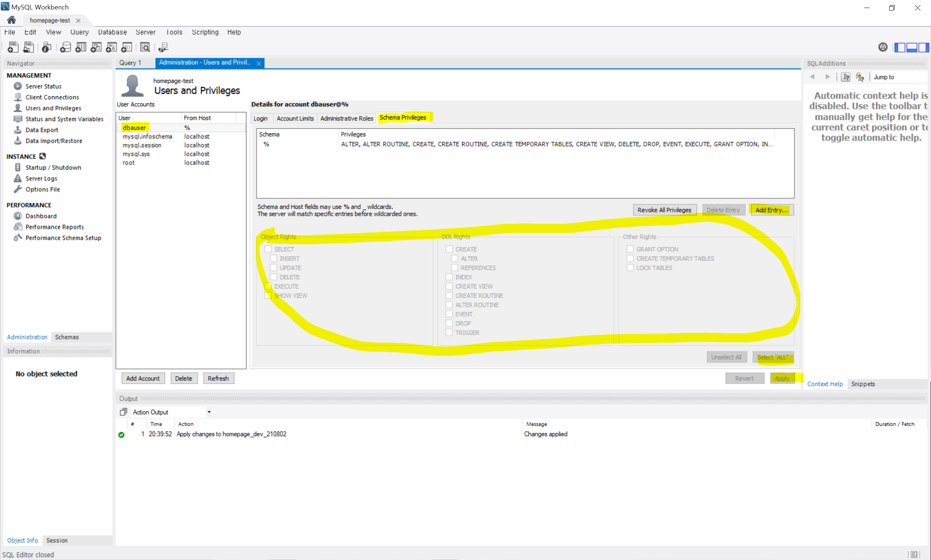931x560 pixels.
Task: Go to the Workbench home screen icon
Action: (x=11, y=20)
